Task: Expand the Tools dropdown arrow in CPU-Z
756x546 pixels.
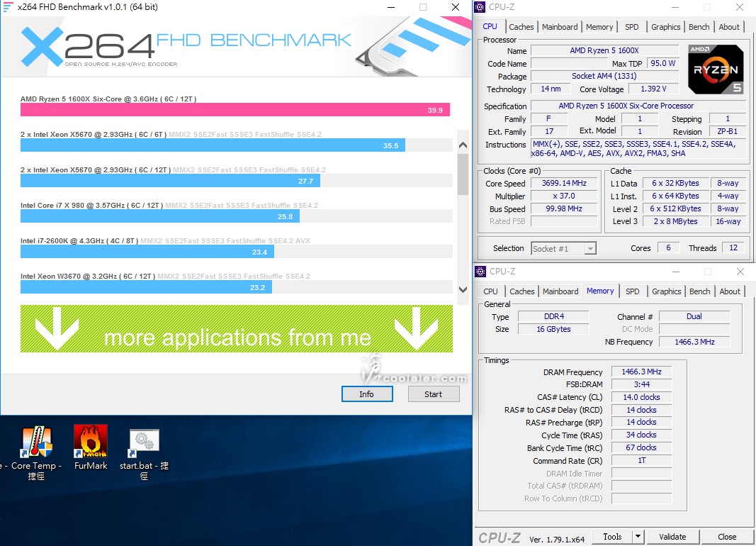Action: (x=638, y=536)
